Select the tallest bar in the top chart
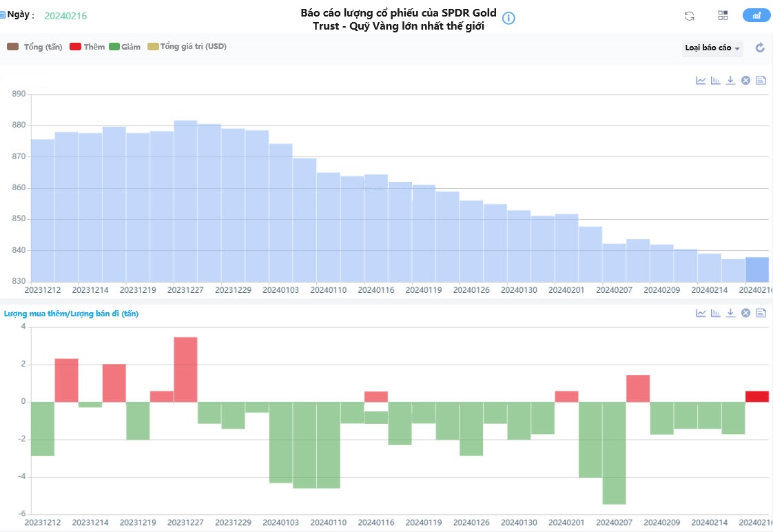This screenshot has width=773, height=532. [185, 201]
